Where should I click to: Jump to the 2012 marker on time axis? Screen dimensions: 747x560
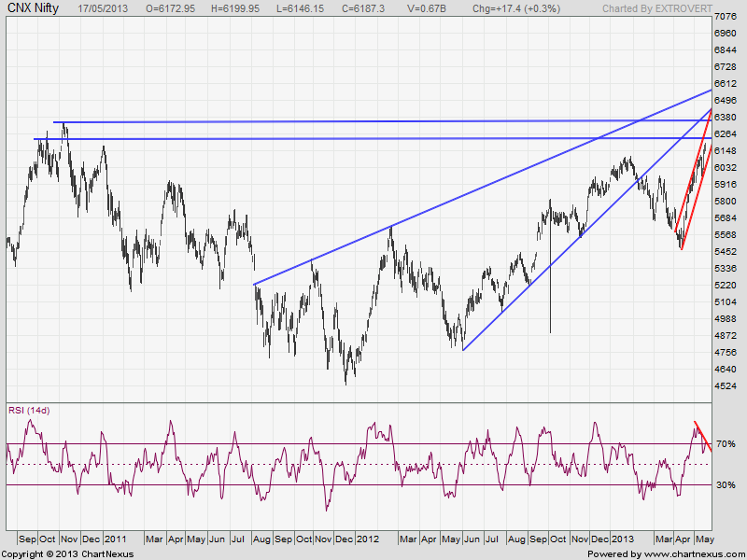click(x=368, y=539)
